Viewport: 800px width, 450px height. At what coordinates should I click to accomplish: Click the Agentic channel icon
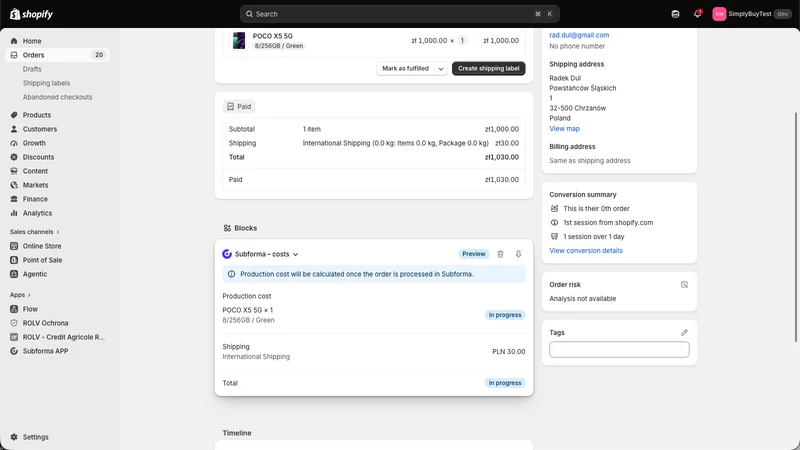pos(14,274)
